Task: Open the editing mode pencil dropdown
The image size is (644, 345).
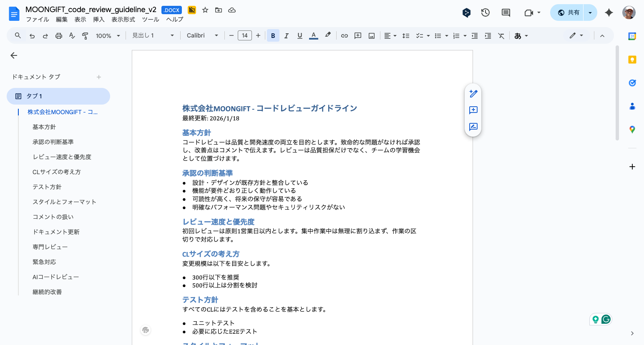Action: pyautogui.click(x=576, y=36)
